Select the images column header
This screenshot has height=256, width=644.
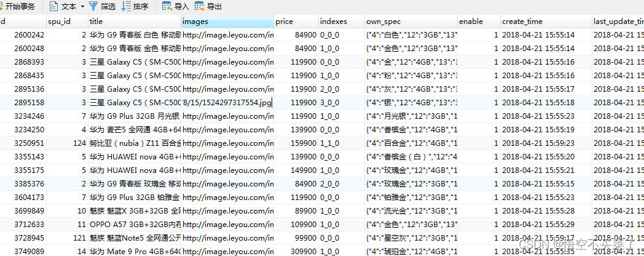(227, 22)
